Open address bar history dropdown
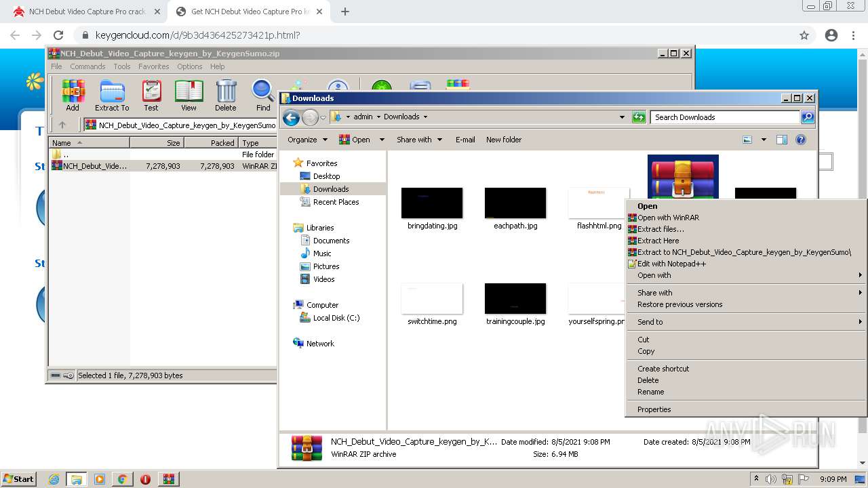 (622, 117)
